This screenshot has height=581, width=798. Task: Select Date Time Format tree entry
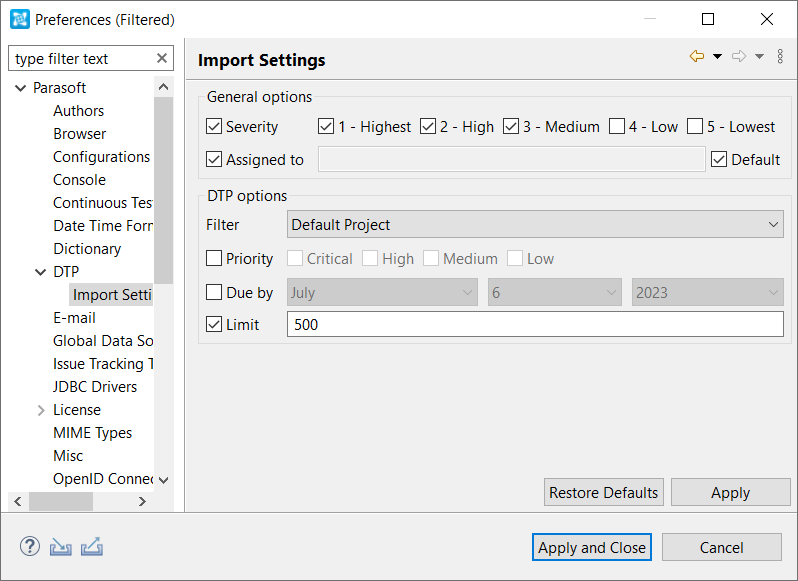coord(103,225)
